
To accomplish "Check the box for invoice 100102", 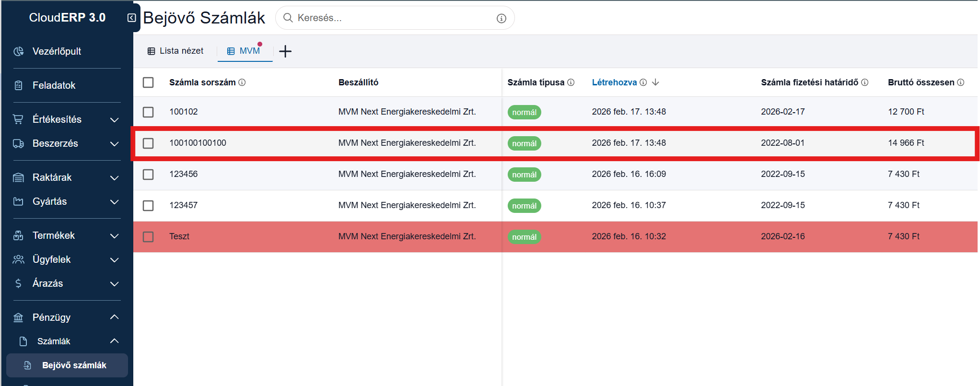I will 148,112.
